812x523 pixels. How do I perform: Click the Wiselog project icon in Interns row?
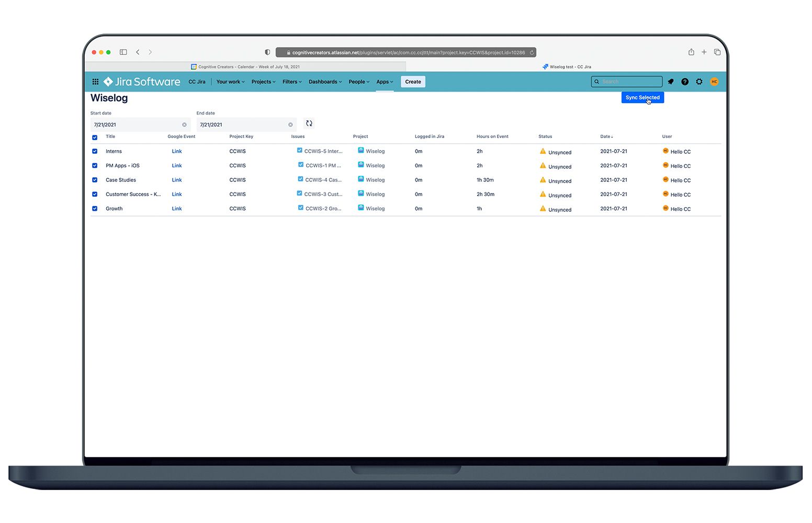click(361, 150)
